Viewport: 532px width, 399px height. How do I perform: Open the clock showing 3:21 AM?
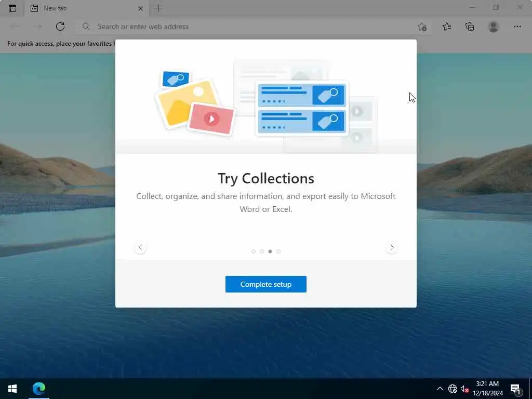[487, 389]
